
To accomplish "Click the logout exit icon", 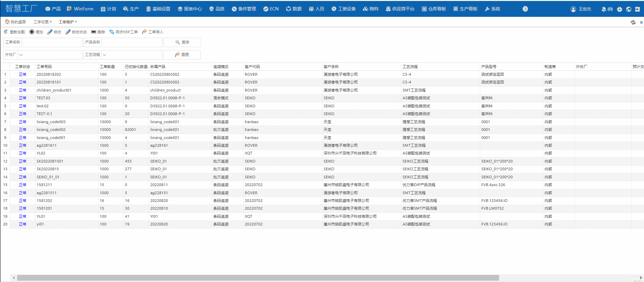I will click(x=637, y=9).
